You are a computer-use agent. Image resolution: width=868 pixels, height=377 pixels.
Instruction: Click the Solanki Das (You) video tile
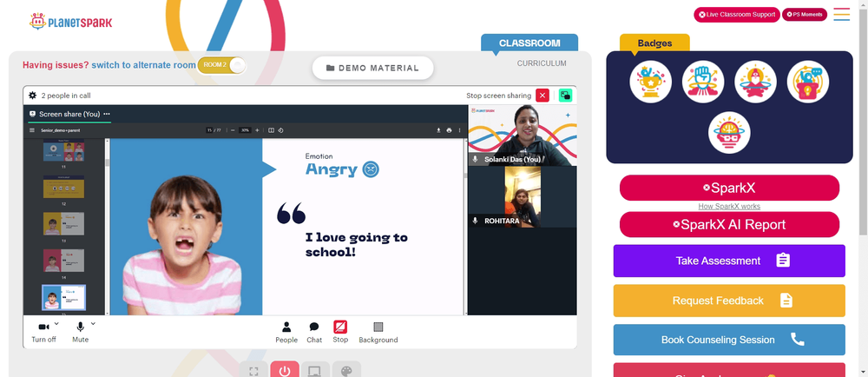[x=522, y=136]
